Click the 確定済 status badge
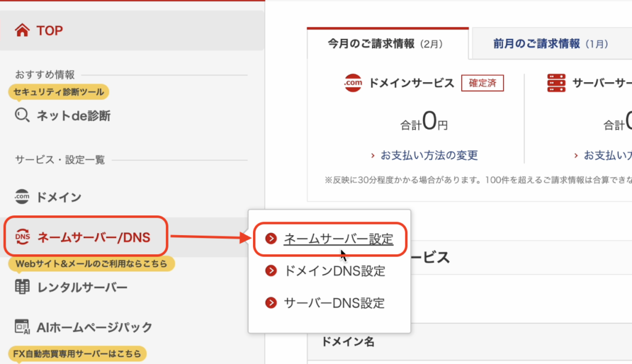Screen dimensions: 632x364 coord(483,83)
